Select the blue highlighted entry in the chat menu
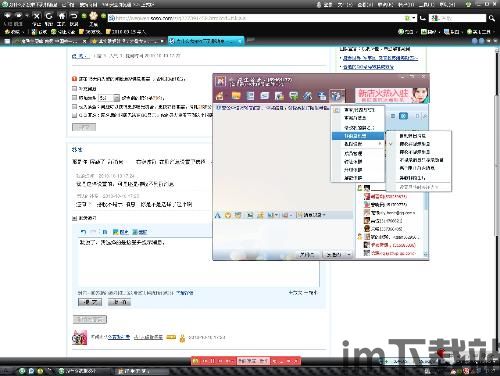The width and height of the screenshot is (500, 376). point(358,136)
